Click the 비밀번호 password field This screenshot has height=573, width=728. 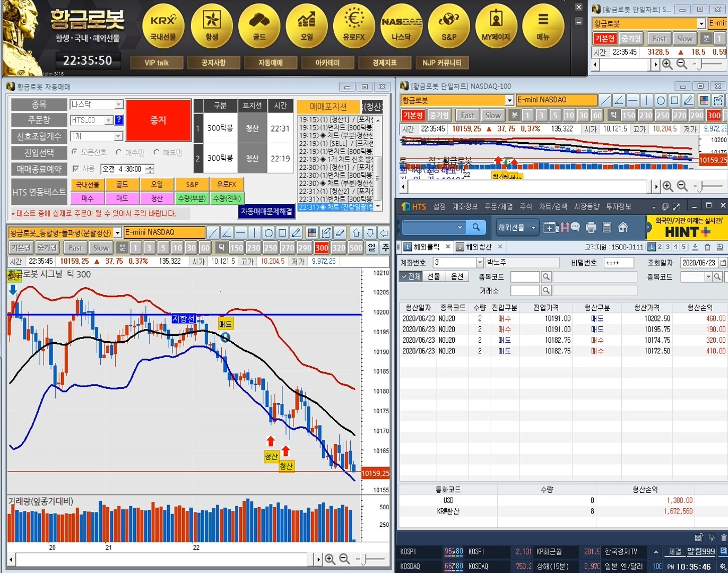(619, 263)
